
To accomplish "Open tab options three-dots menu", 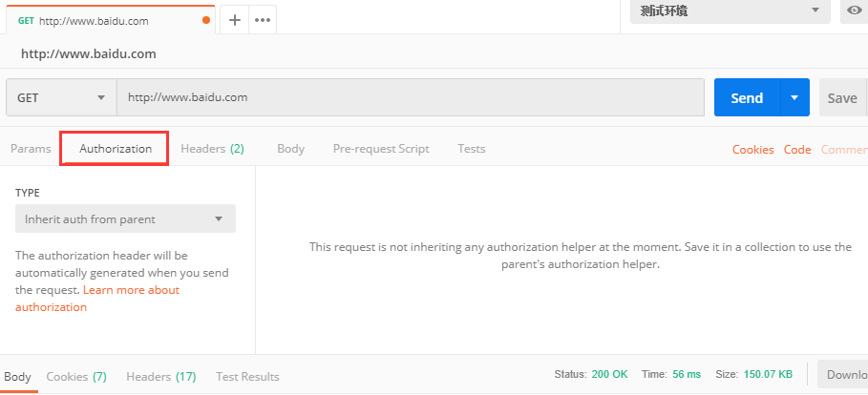I will tap(263, 20).
